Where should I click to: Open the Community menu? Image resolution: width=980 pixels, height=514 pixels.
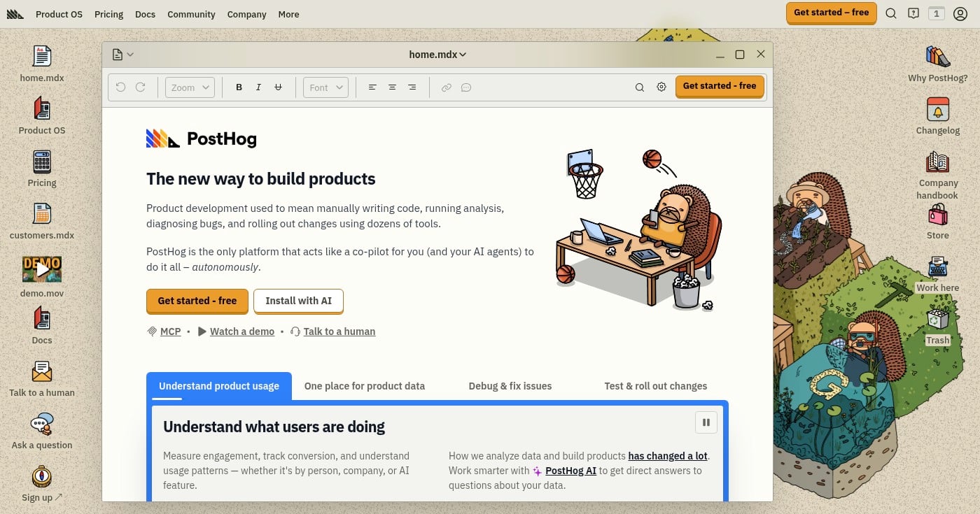191,14
